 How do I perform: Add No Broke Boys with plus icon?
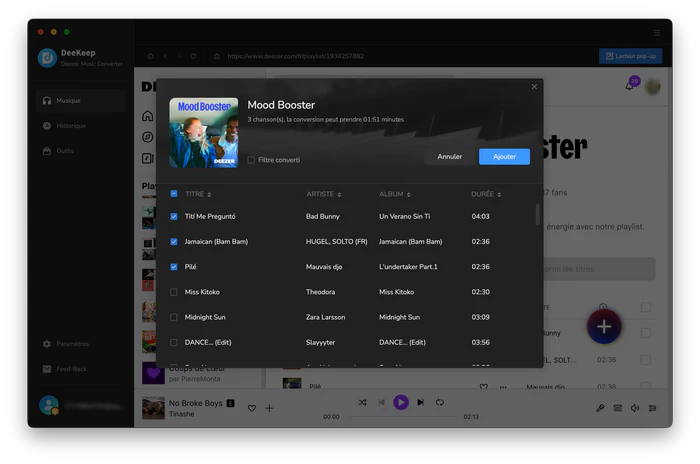tap(269, 408)
